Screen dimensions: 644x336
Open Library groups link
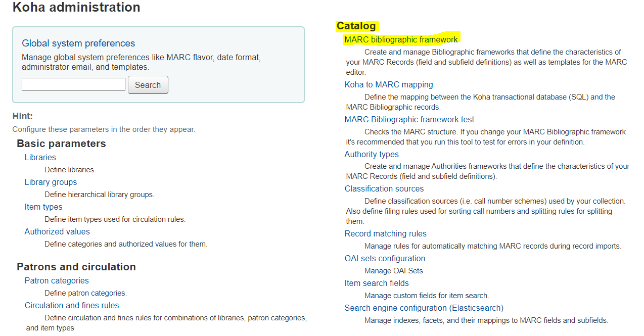tap(51, 182)
